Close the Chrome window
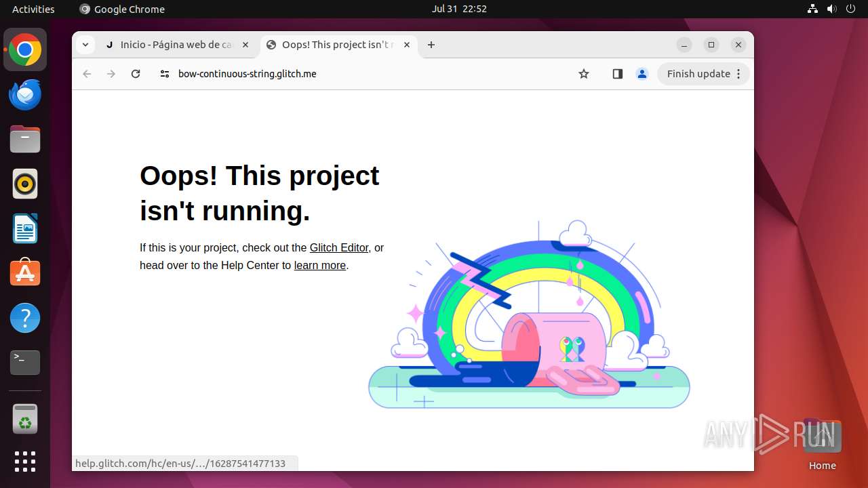Screen dimensions: 868x488 (x=738, y=45)
